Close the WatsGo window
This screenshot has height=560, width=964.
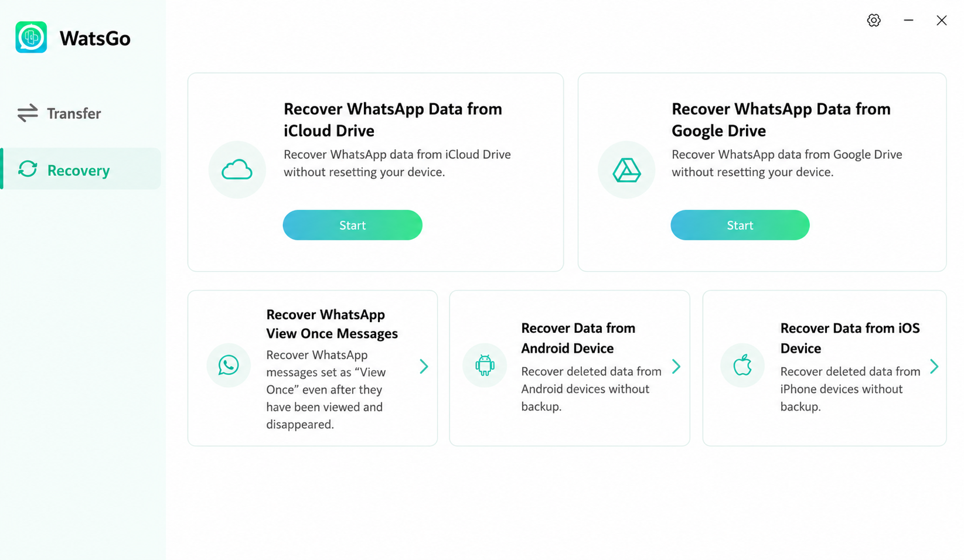942,21
